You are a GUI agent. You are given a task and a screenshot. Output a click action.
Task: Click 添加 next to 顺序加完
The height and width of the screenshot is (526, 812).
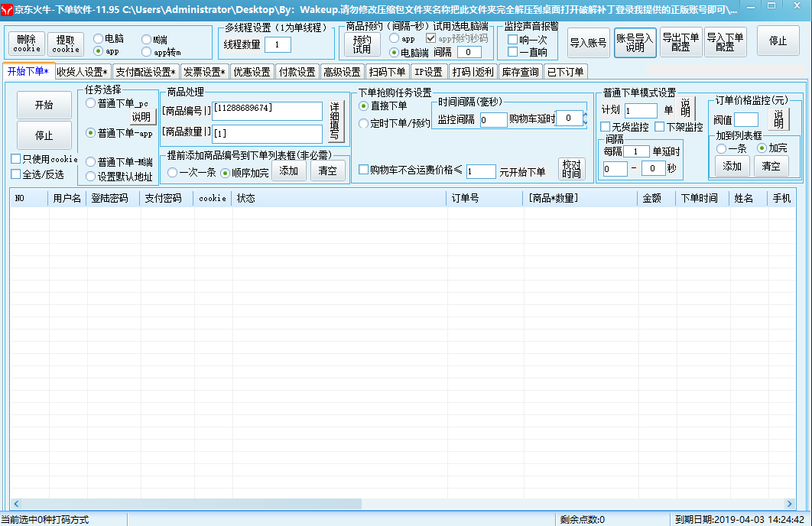[288, 170]
